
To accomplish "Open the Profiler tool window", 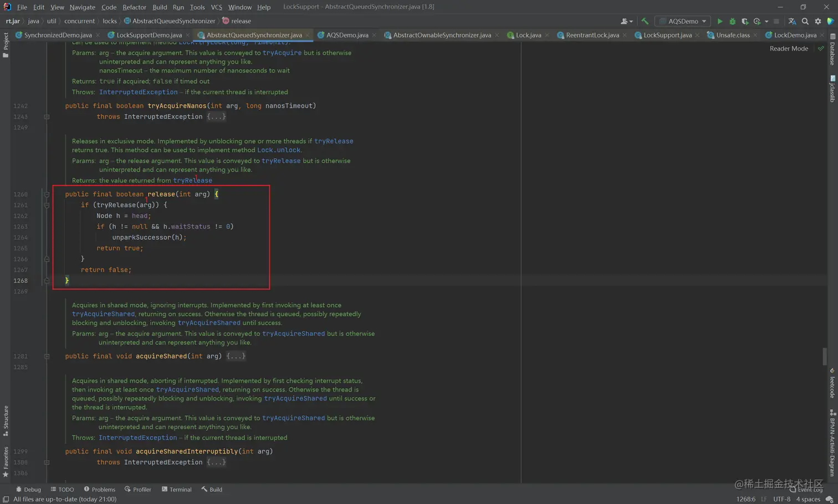I will pos(138,490).
